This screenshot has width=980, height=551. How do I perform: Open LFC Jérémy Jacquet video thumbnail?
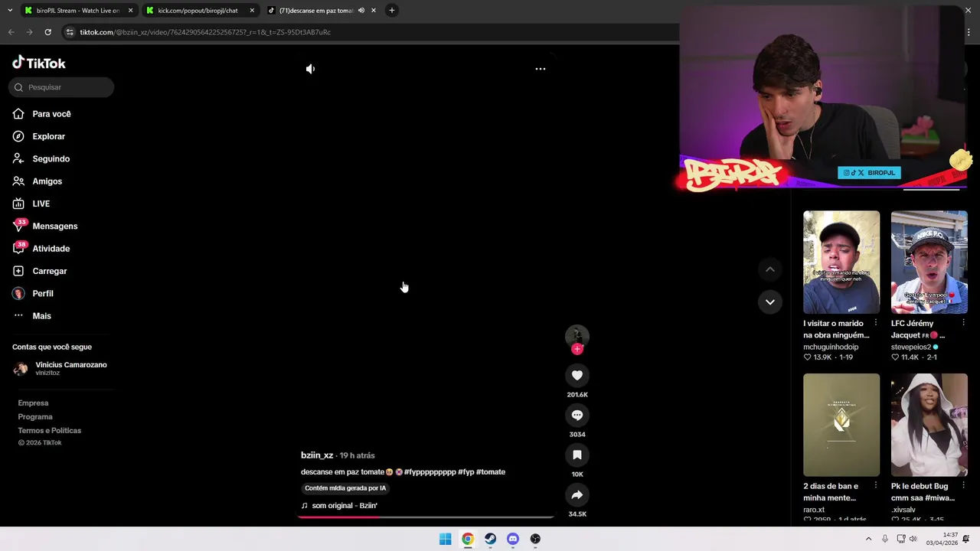(929, 262)
